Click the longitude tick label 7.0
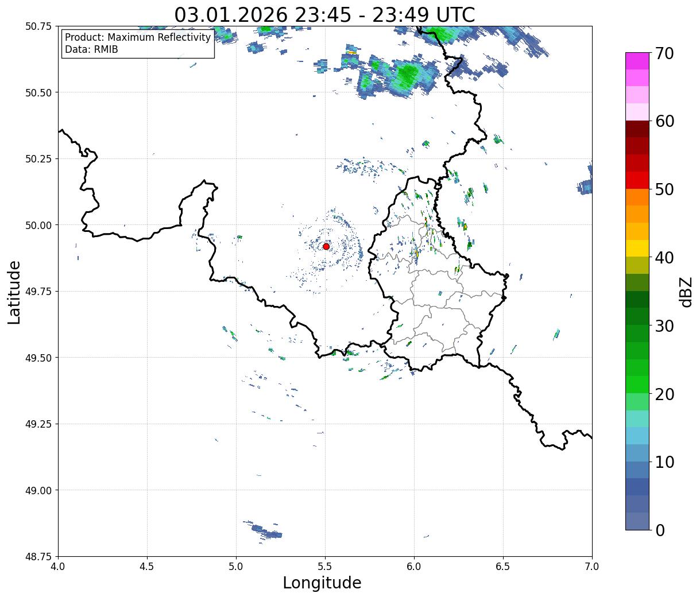 point(592,567)
